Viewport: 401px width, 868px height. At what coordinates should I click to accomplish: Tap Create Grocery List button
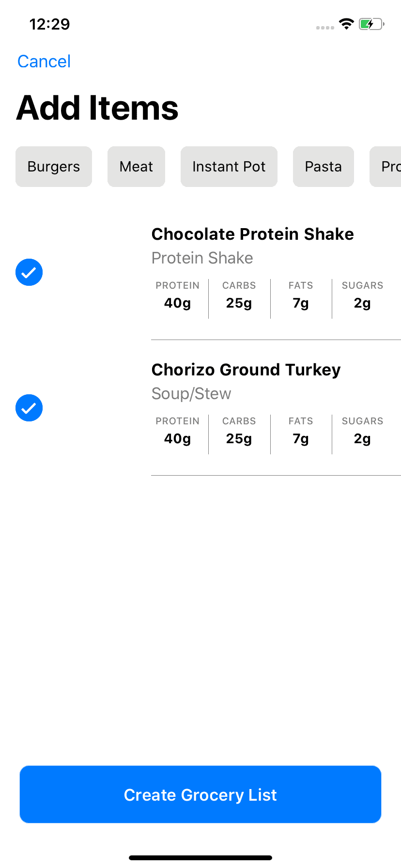200,794
